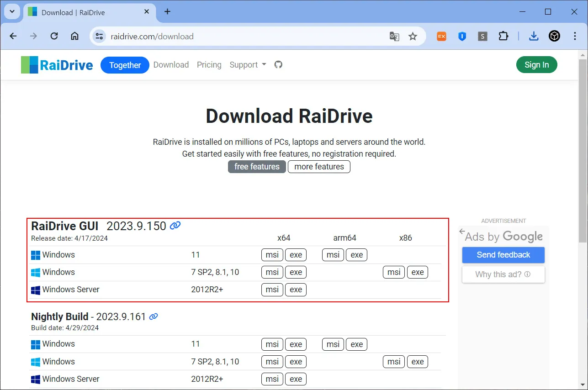Download Nightly Build Windows 11 x64 exe
This screenshot has height=390, width=588.
[296, 344]
